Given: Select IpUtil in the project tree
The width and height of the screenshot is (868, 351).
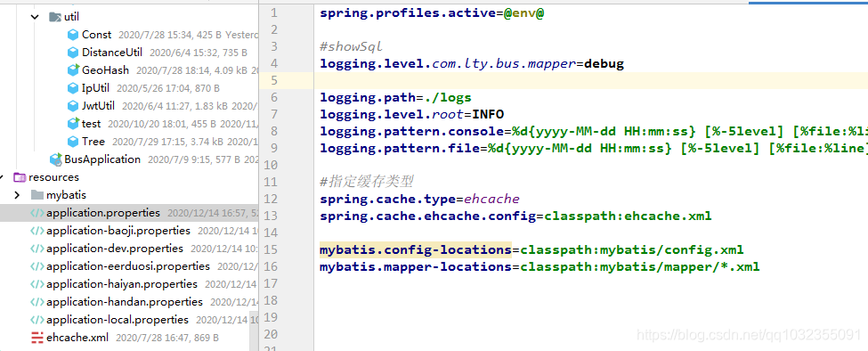Looking at the screenshot, I should coord(96,88).
